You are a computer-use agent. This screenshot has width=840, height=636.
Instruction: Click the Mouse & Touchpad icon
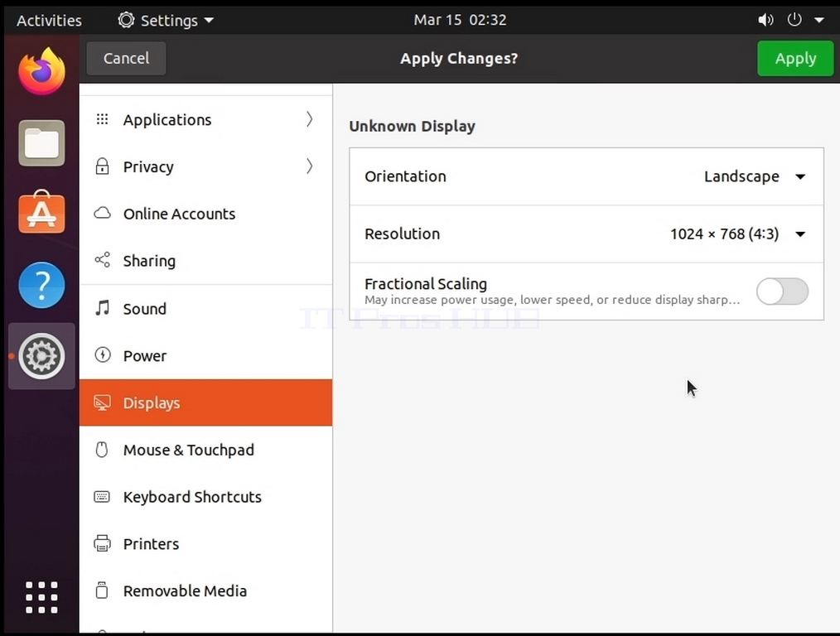pos(102,449)
